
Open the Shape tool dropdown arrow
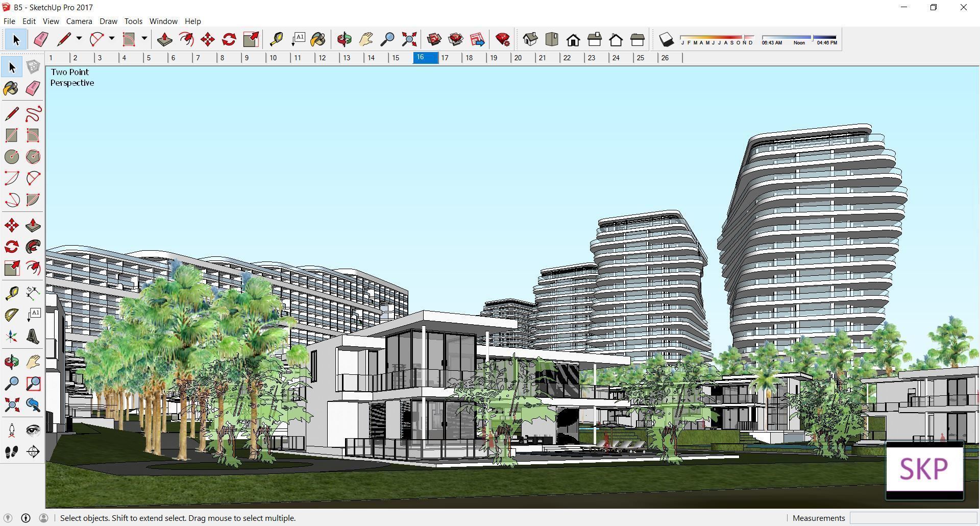click(144, 39)
